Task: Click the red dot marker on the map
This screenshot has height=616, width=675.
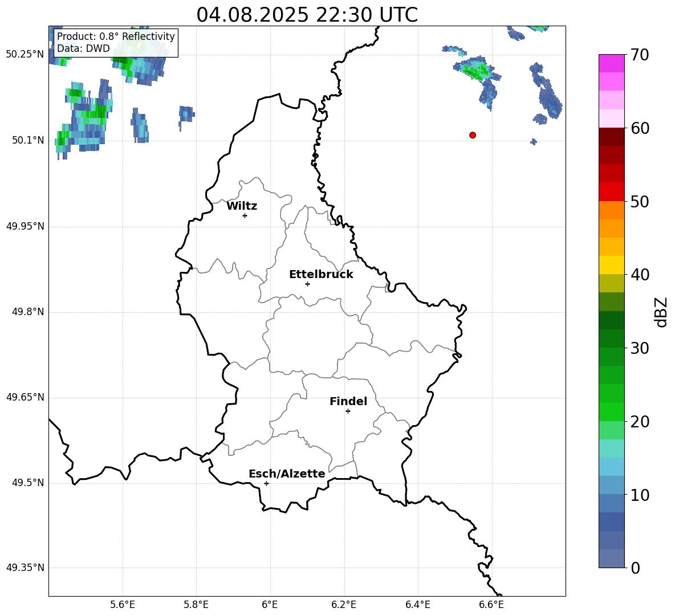Action: 472,135
